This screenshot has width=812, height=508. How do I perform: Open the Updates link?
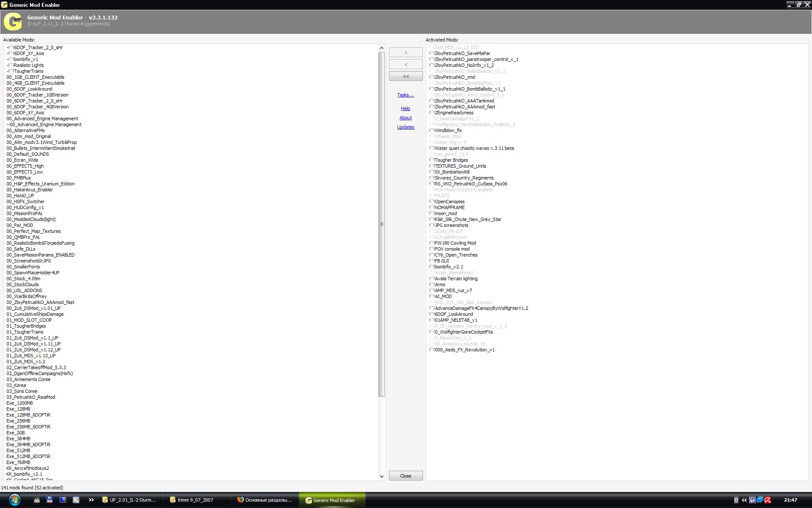point(405,127)
